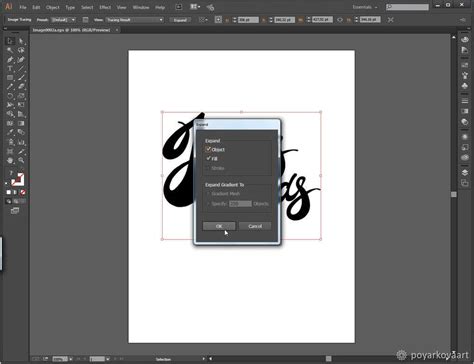Click the Image Trace panel icon
The height and width of the screenshot is (364, 474).
pos(85,20)
